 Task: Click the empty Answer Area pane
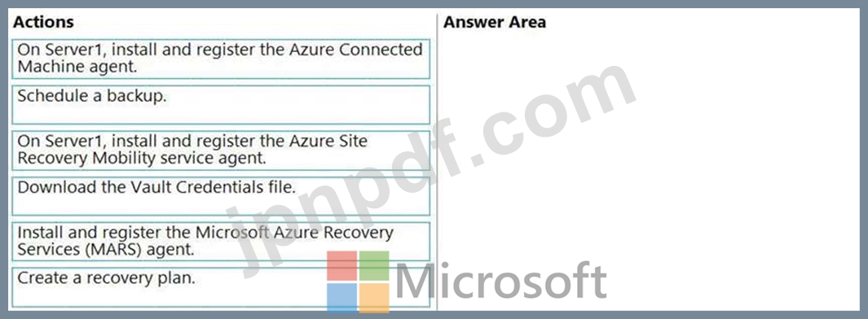tap(649, 172)
